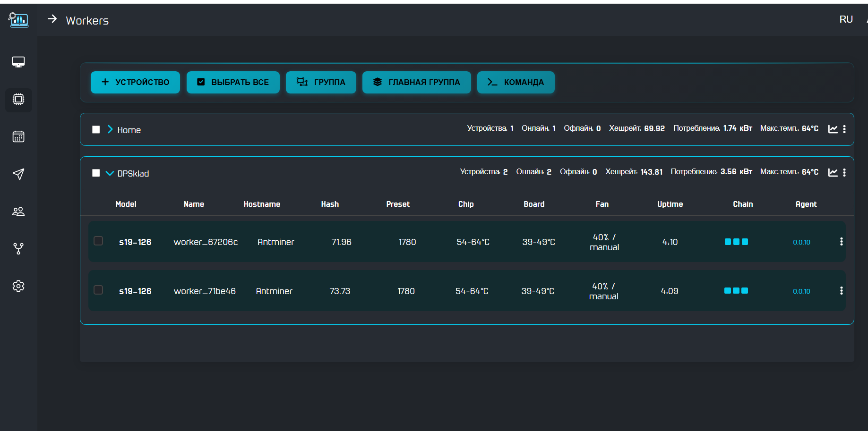Open the paper plane notifications icon
The image size is (868, 431).
point(18,174)
